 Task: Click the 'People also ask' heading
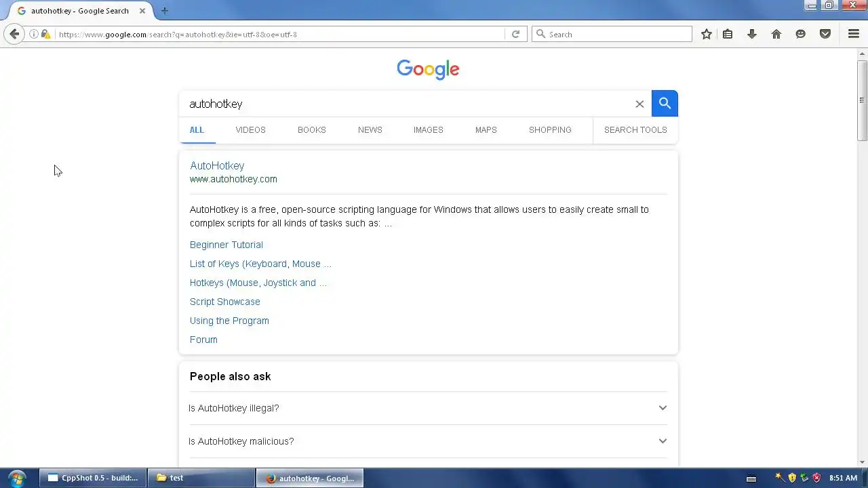230,376
